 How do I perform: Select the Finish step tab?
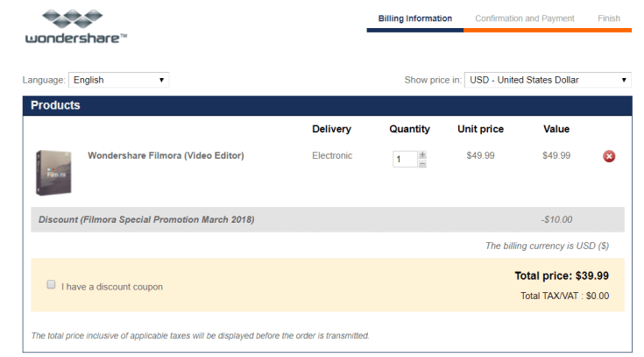(x=609, y=18)
